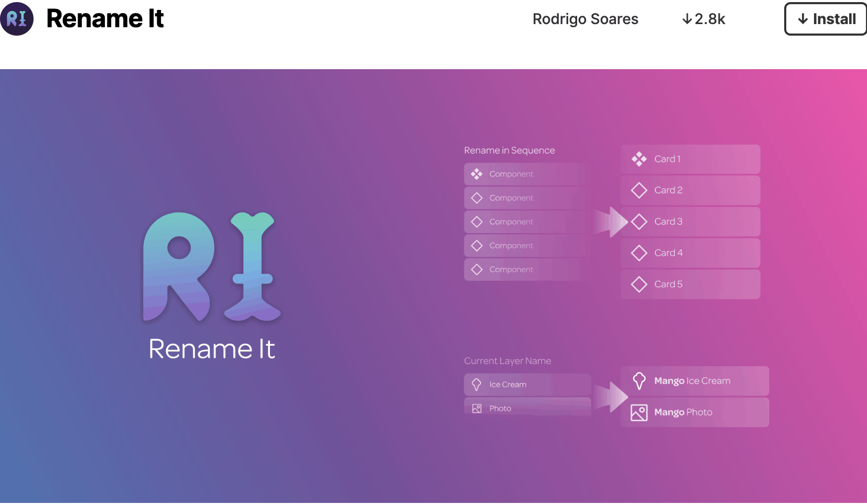This screenshot has height=504, width=867.
Task: Click the 2.8k downloads count
Action: pos(703,19)
